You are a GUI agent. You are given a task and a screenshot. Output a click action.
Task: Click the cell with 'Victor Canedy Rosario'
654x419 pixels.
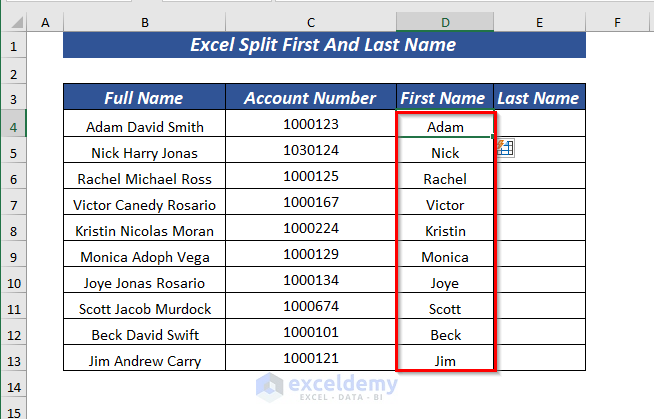coord(145,205)
